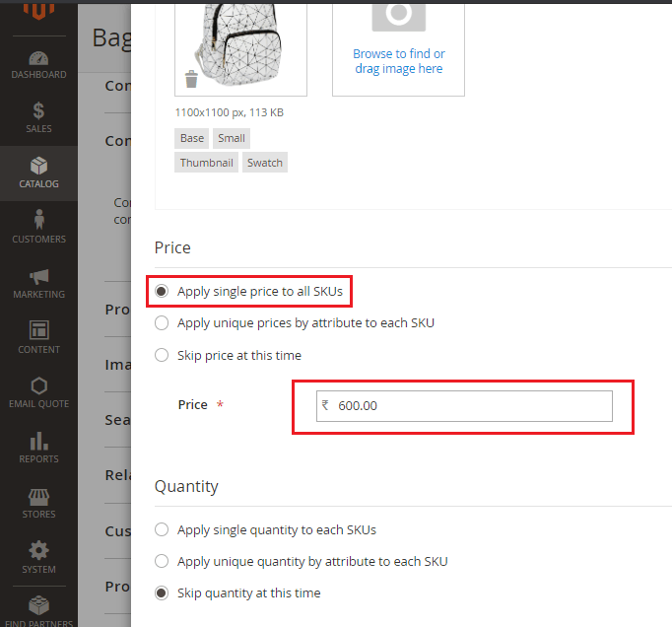Select Apply single price to all SKUs
Image resolution: width=672 pixels, height=627 pixels.
tap(162, 291)
